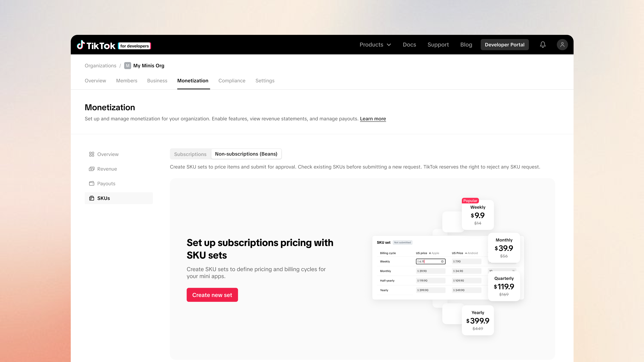Image resolution: width=644 pixels, height=362 pixels.
Task: Open the notifications bell
Action: [x=543, y=45]
